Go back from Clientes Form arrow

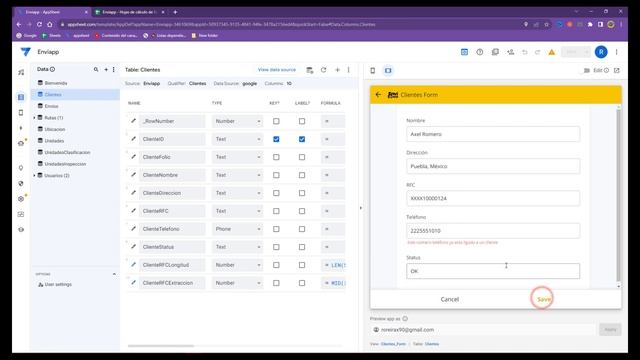(x=378, y=95)
